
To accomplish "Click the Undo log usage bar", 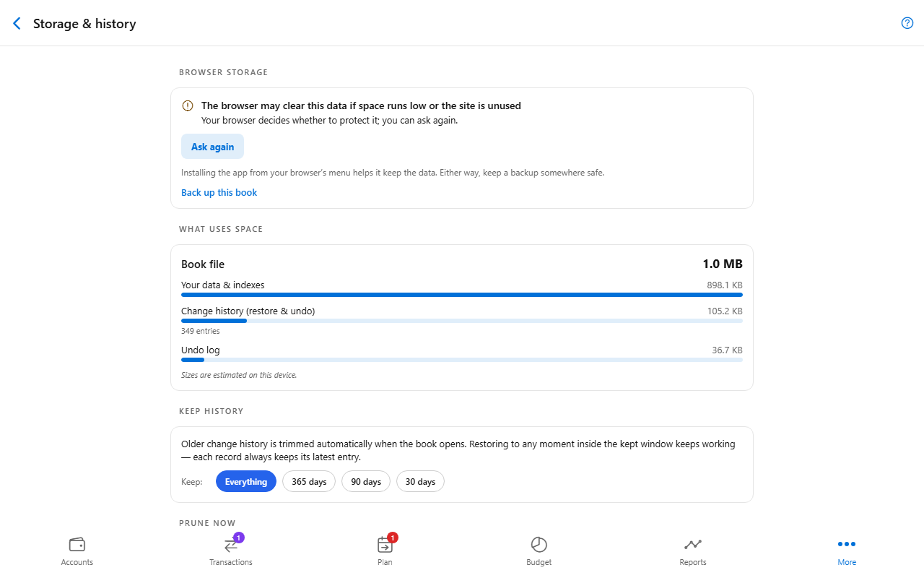I will [462, 360].
